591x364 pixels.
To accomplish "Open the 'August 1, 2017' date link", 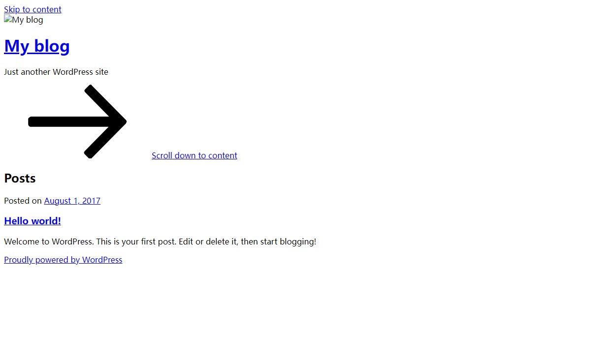I will pos(72,201).
